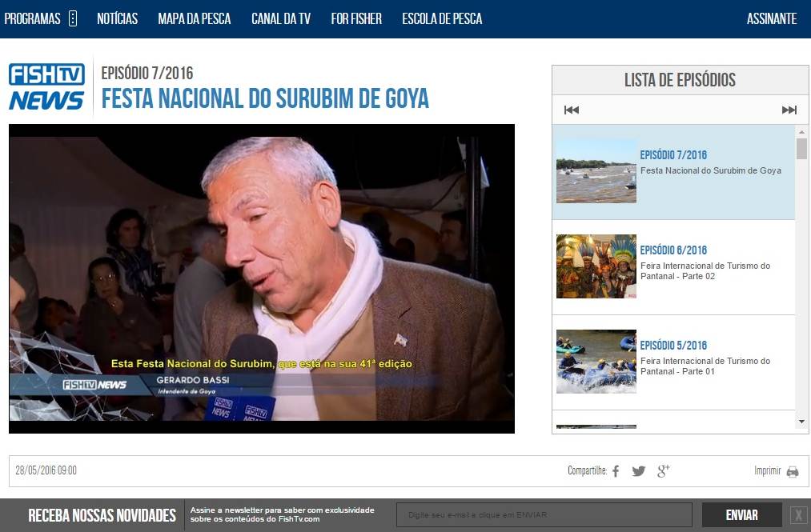Share episode on Google Plus
The height and width of the screenshot is (532, 811).
[663, 471]
